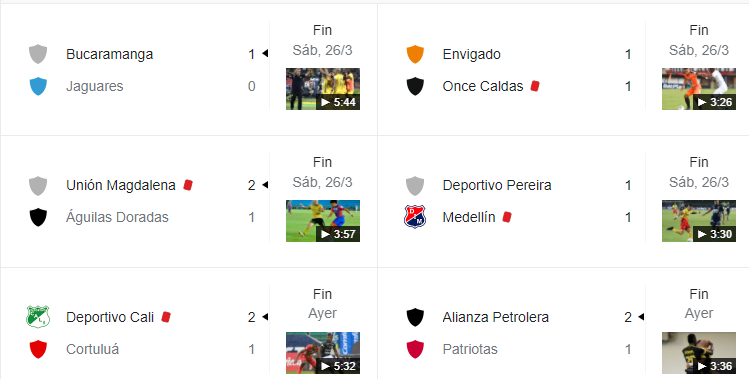This screenshot has width=749, height=379.
Task: Click the Bucaramanga team shield icon
Action: coord(38,54)
